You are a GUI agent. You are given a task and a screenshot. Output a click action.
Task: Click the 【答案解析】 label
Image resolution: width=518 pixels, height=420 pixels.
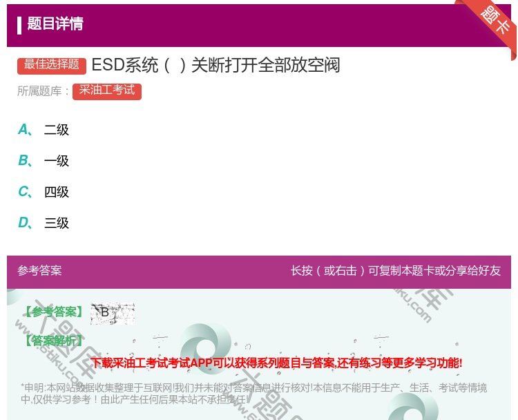coord(54,341)
